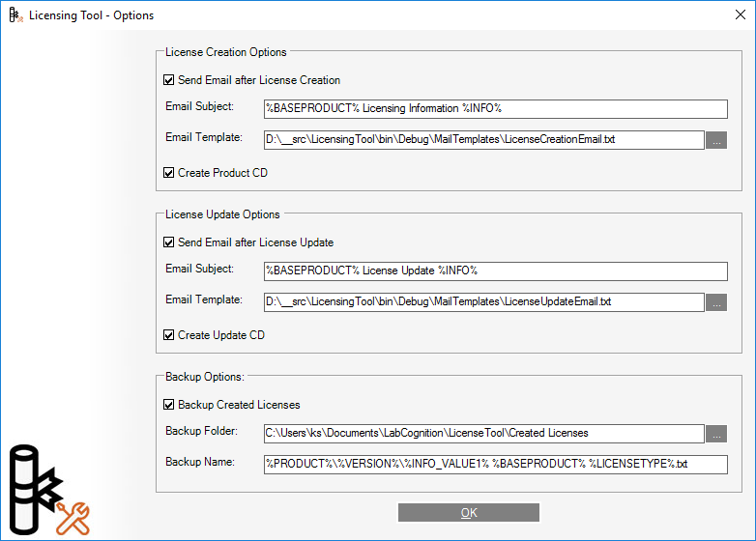Click the Backup Name label
Screen dimensions: 756x541
click(x=200, y=462)
